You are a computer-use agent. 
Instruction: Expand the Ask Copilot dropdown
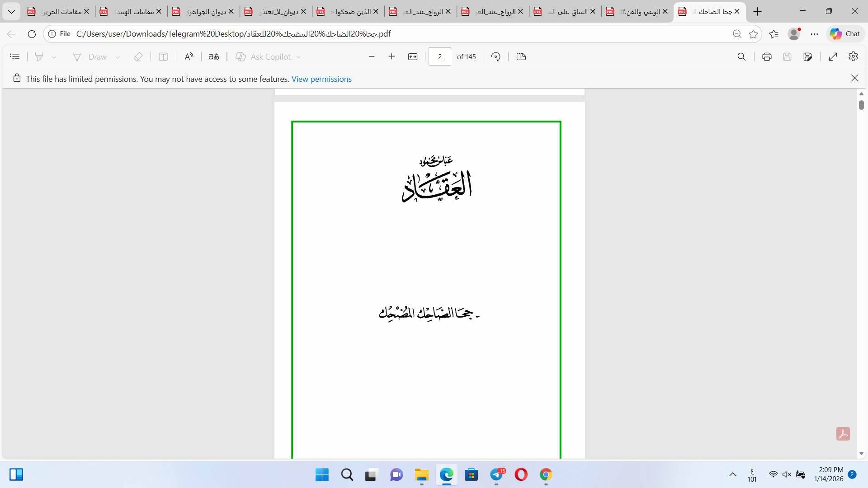[299, 57]
